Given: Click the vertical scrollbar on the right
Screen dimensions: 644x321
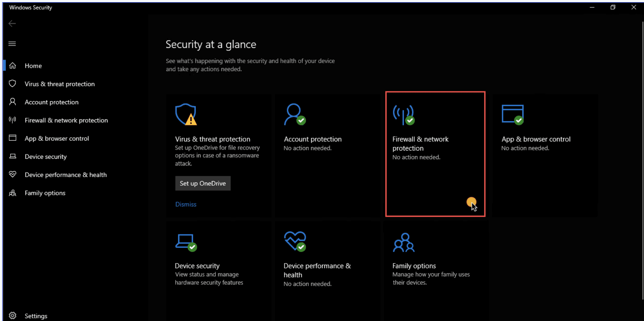Looking at the screenshot, I should 642,160.
